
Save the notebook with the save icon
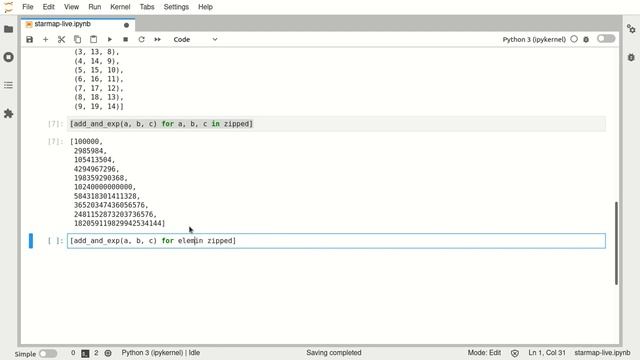point(29,40)
